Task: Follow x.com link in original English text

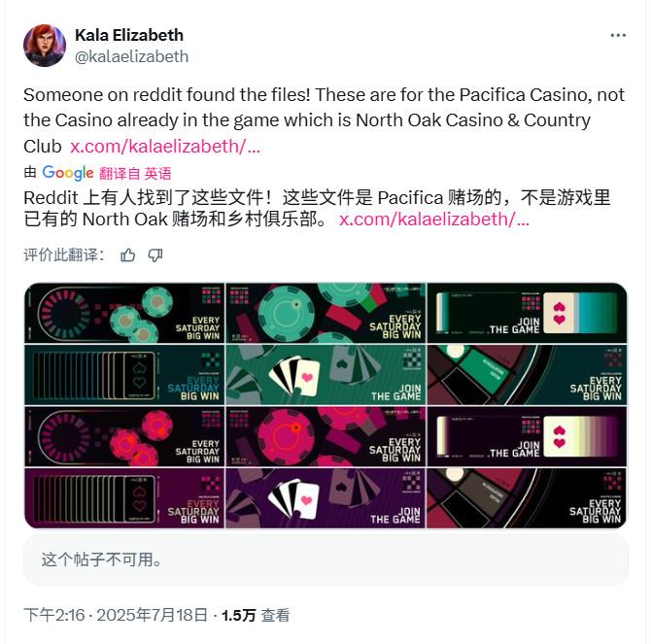Action: point(165,146)
